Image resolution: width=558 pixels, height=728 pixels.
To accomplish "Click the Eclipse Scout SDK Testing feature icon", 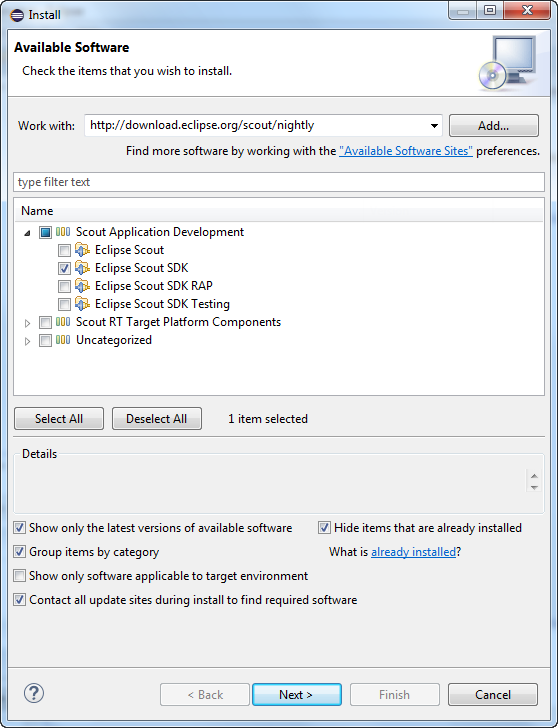I will [82, 304].
